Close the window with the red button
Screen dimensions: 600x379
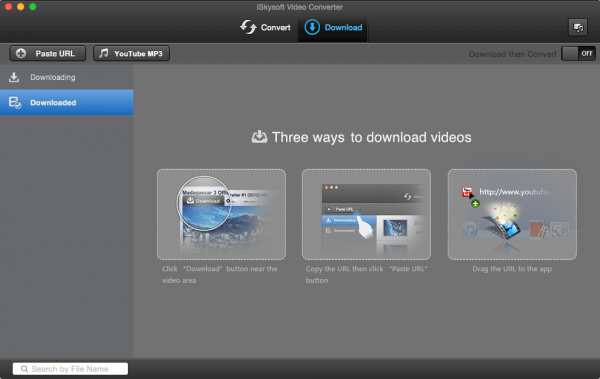[8, 7]
